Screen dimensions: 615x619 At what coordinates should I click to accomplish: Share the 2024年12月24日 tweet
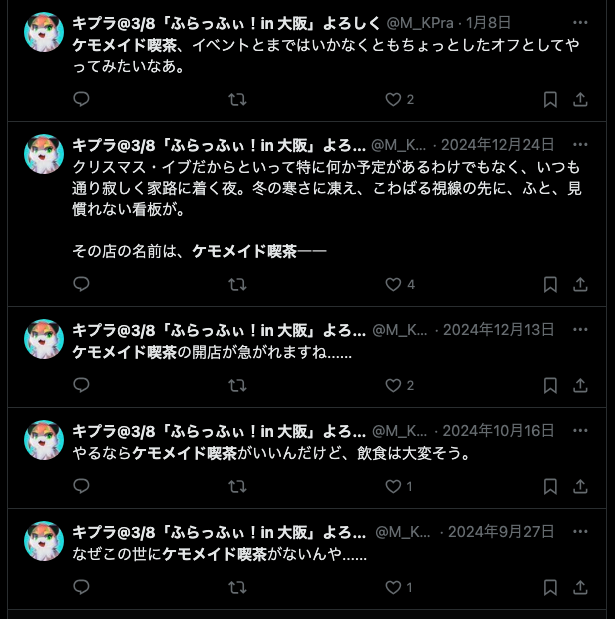point(580,284)
